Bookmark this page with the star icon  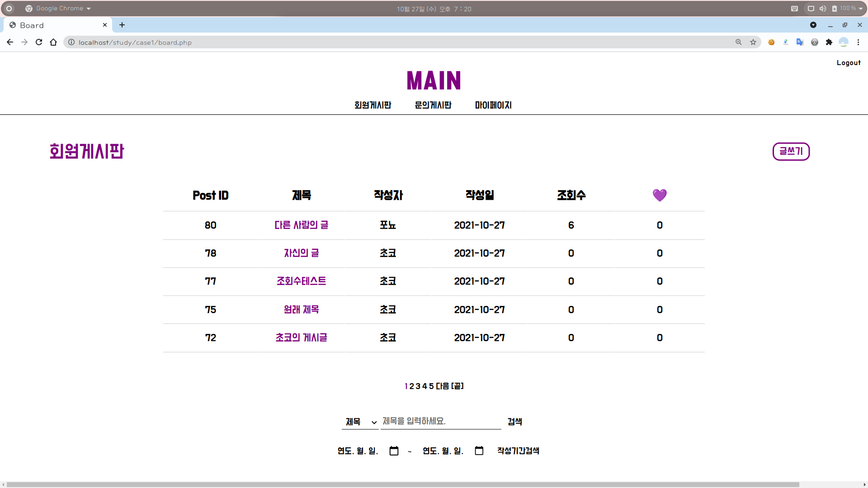(753, 42)
